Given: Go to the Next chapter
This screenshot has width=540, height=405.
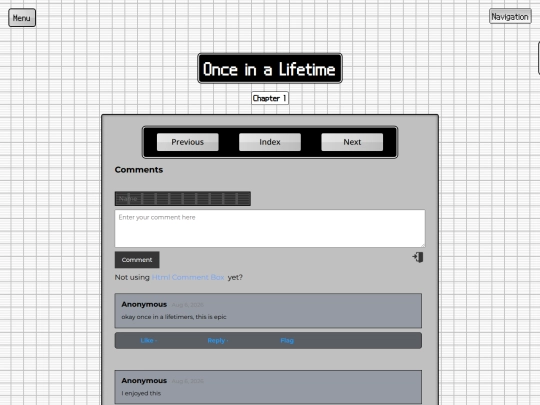Looking at the screenshot, I should tap(352, 142).
